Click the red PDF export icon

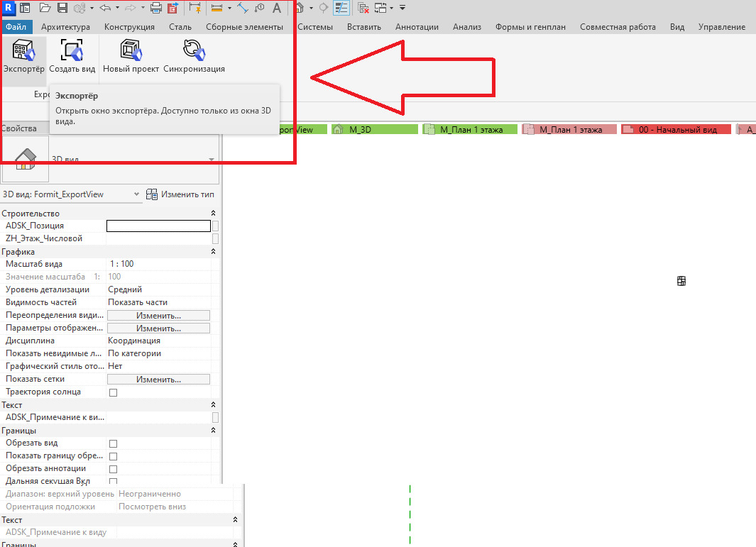(x=172, y=8)
